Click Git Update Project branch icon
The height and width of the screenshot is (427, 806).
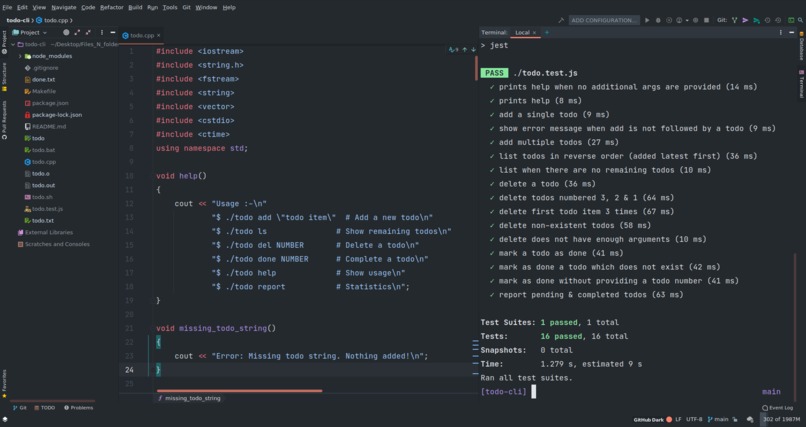[735, 21]
